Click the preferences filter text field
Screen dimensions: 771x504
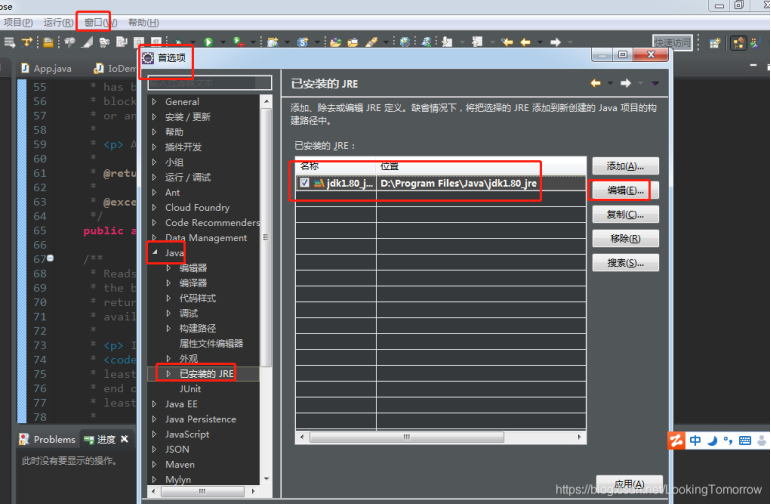(208, 83)
